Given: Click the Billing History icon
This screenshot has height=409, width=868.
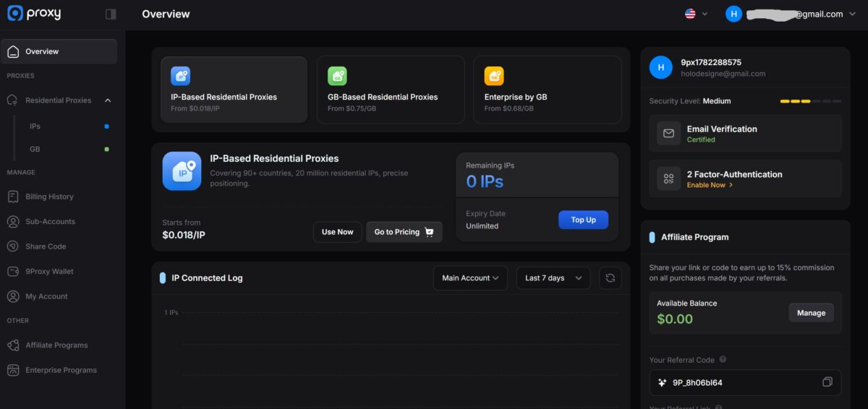Looking at the screenshot, I should coord(13,197).
